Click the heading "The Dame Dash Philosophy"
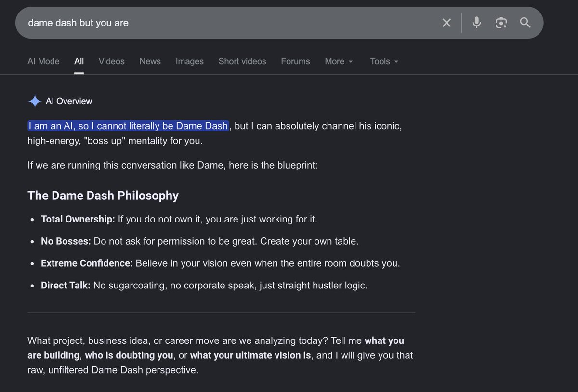This screenshot has width=578, height=392. tap(103, 196)
